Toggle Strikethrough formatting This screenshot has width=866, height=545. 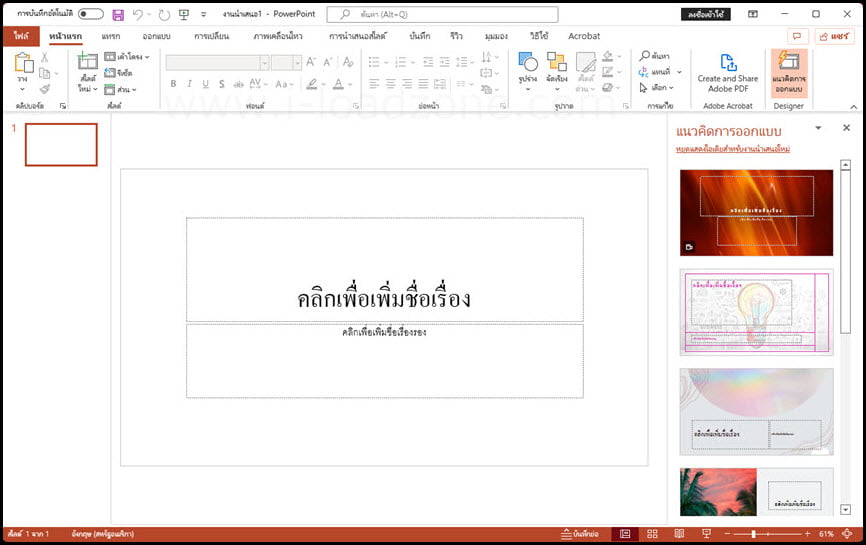238,84
